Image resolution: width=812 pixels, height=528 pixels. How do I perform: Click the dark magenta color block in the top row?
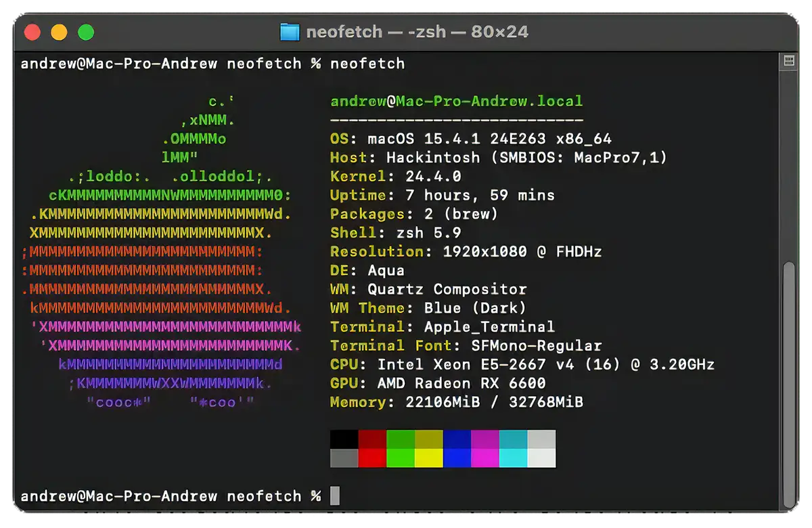(x=485, y=439)
